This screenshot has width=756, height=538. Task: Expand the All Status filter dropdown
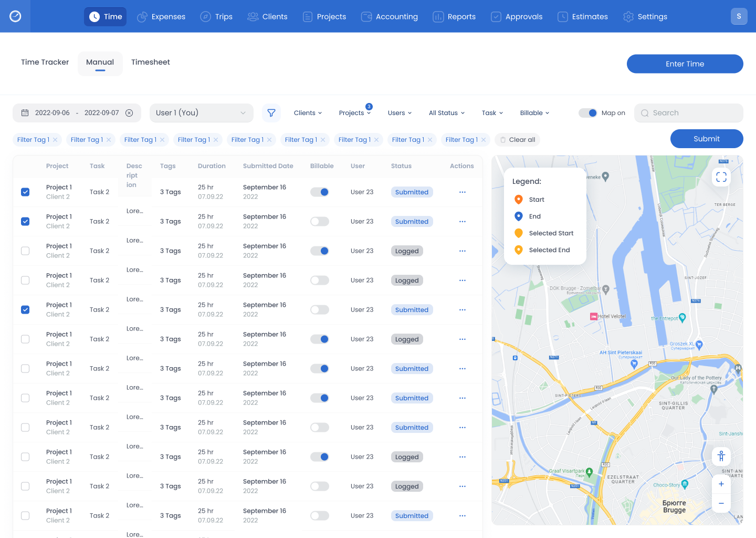(446, 113)
